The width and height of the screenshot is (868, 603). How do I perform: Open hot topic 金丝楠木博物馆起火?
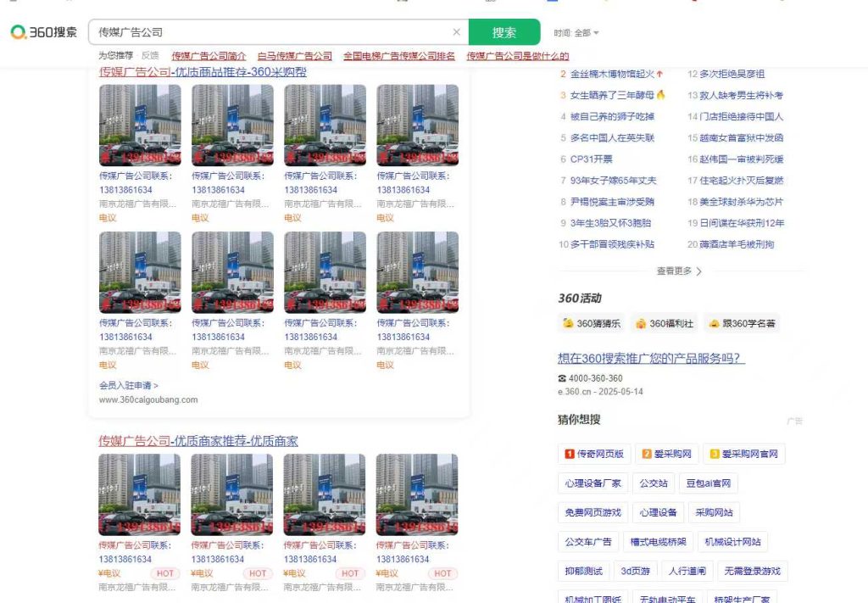pos(612,74)
